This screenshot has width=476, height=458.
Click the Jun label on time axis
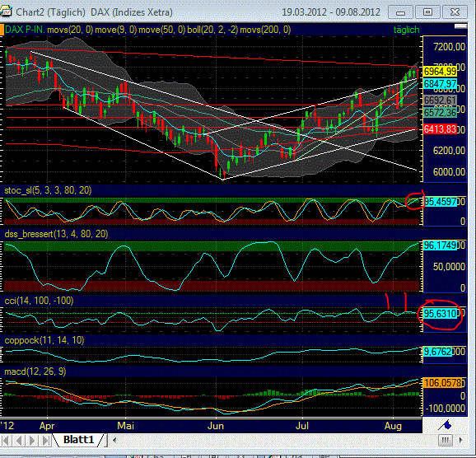click(216, 426)
